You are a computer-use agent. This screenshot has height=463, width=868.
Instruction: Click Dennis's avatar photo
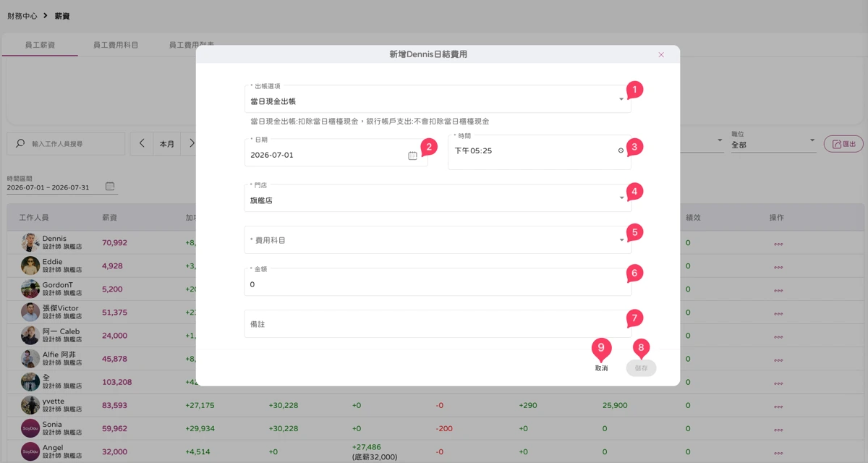(x=30, y=243)
